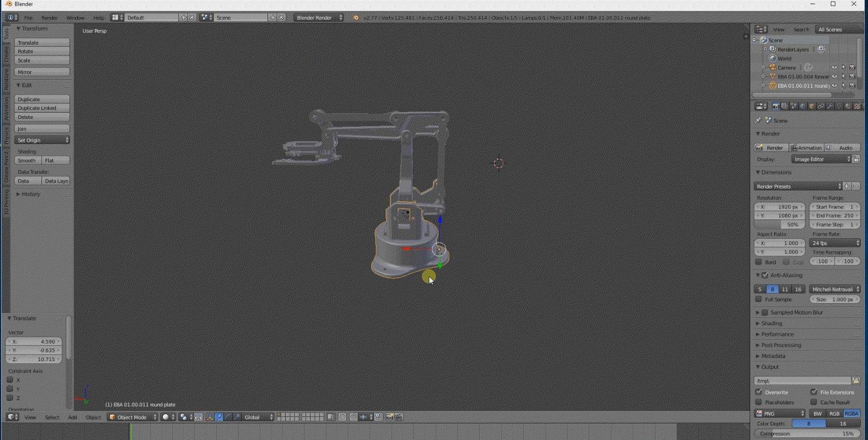Expand the Performance panel
The height and width of the screenshot is (440, 868).
coord(777,334)
